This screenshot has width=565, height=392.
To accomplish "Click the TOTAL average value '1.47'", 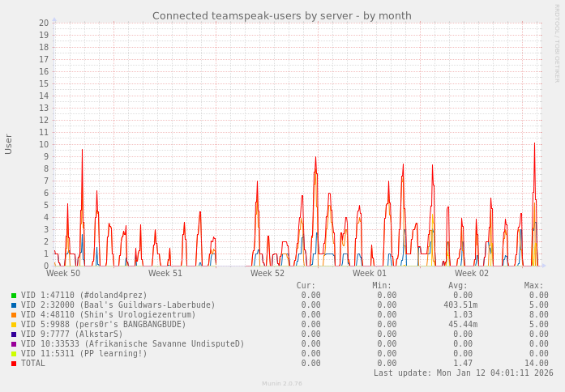I will (463, 364).
